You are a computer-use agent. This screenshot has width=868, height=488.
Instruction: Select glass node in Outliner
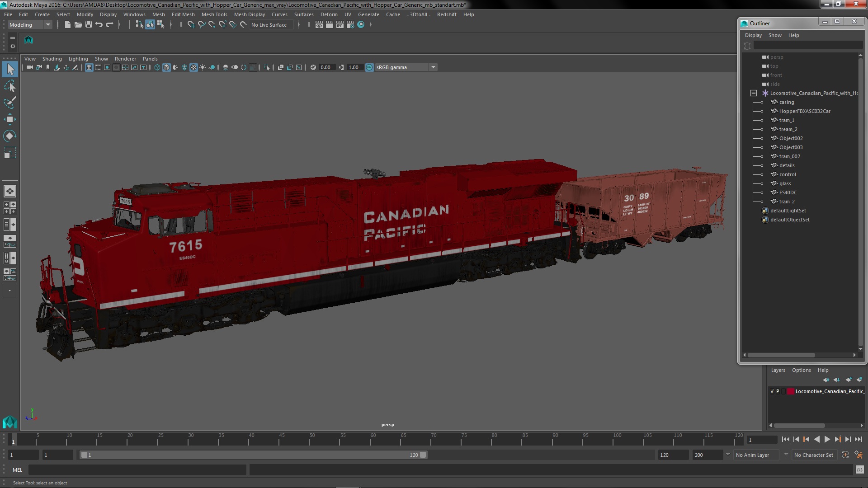785,183
